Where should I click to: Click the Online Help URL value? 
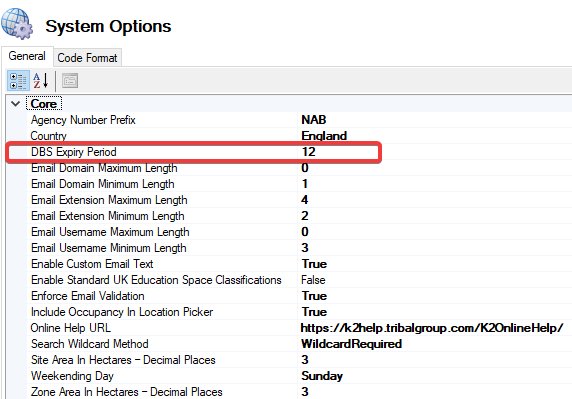432,328
